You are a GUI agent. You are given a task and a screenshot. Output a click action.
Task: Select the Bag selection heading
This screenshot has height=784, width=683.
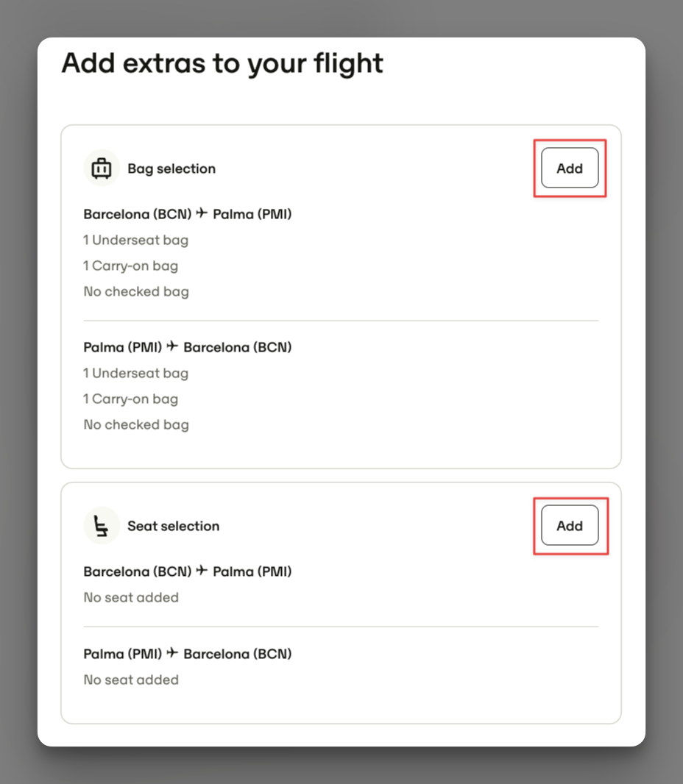click(x=171, y=168)
